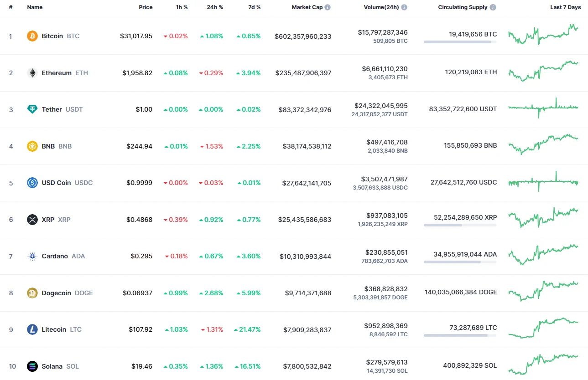588x380 pixels.
Task: Click the BNB coin icon
Action: pyautogui.click(x=32, y=146)
